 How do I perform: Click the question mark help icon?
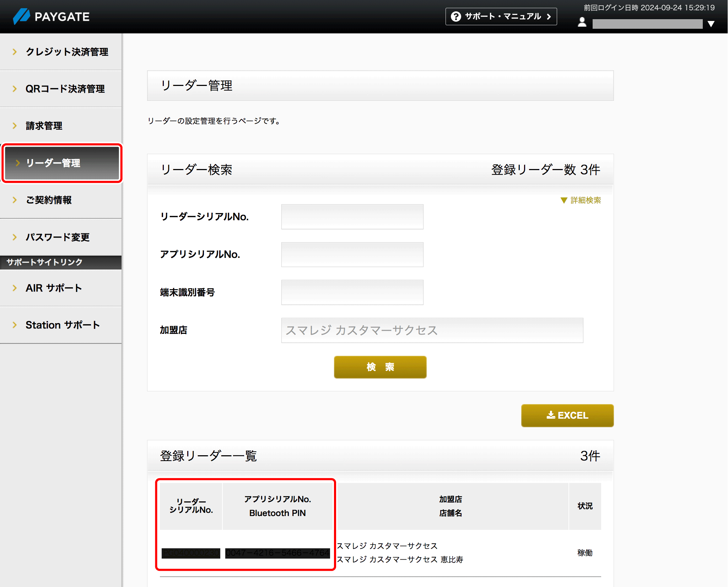pyautogui.click(x=456, y=16)
